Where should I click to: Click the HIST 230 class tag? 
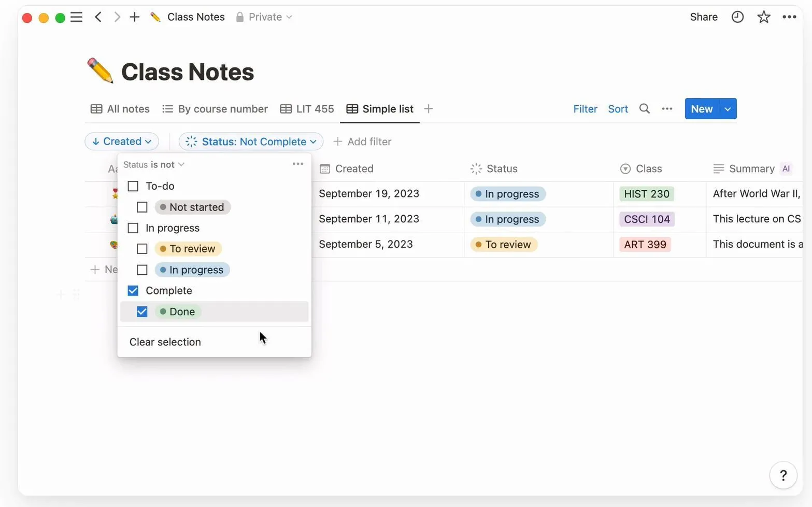pos(646,194)
